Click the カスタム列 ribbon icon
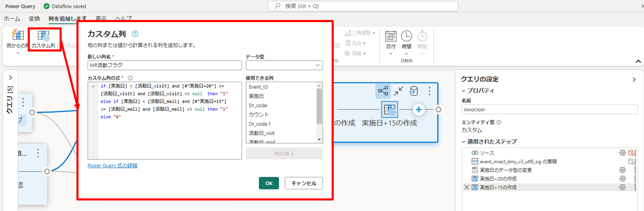The image size is (644, 211). 43,36
